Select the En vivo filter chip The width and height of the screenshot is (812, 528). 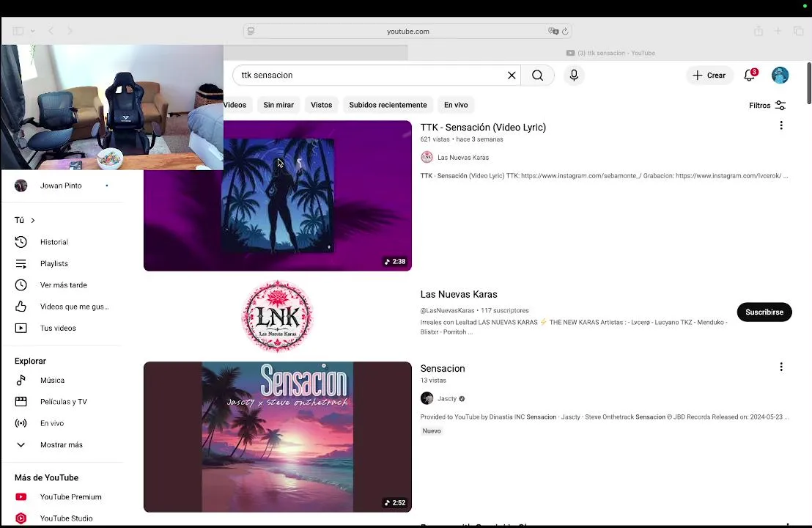tap(456, 105)
